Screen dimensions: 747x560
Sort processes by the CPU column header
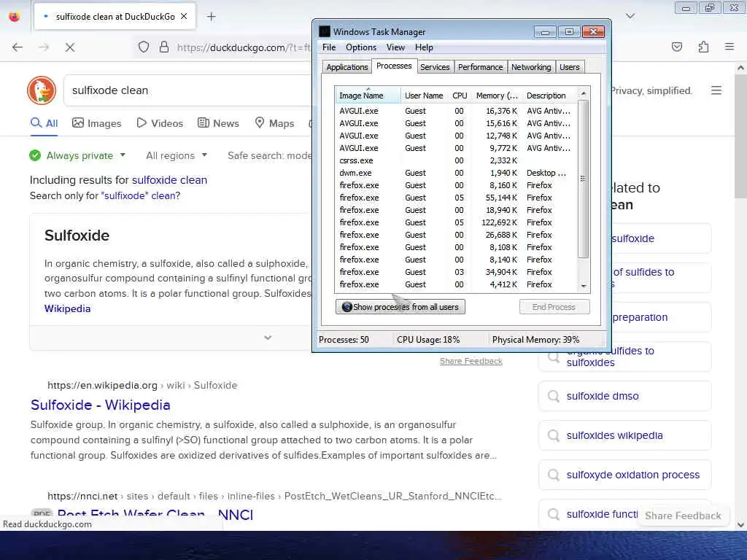coord(460,96)
